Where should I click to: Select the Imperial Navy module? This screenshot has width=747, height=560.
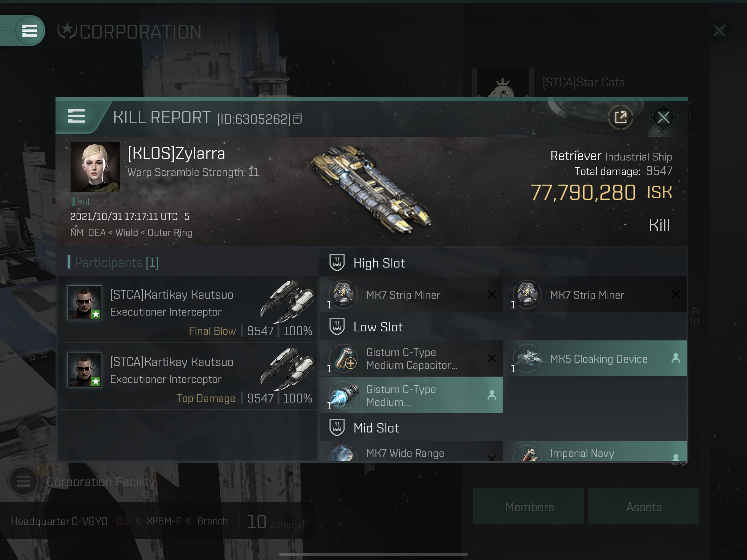[598, 451]
